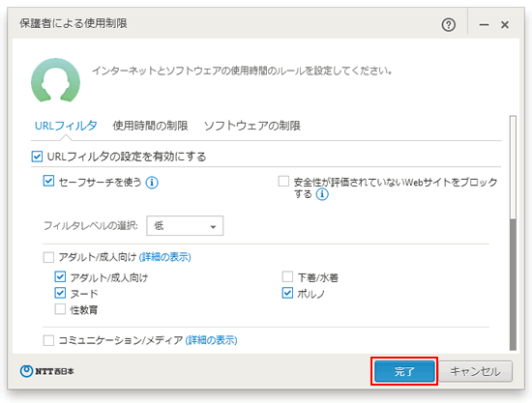Click the info icon after Webサイトをブロックする

[322, 194]
